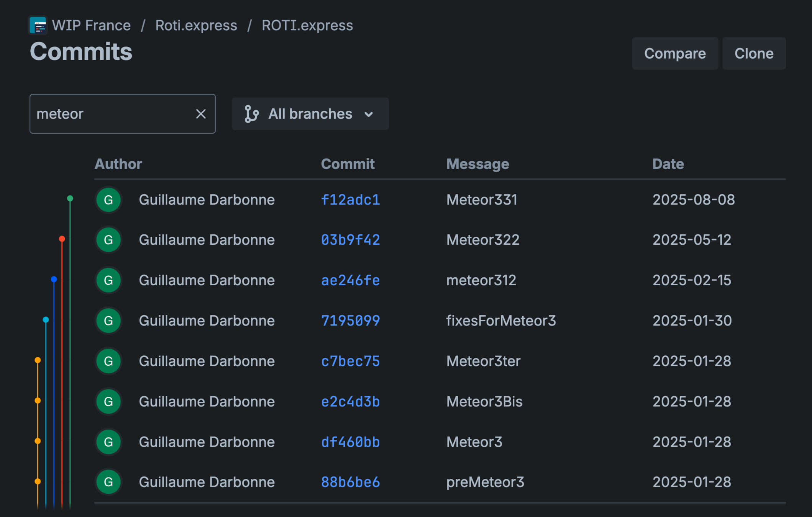Screen dimensions: 812x517
Task: Click the orange graph node for Meteor3ter
Action: pos(38,360)
